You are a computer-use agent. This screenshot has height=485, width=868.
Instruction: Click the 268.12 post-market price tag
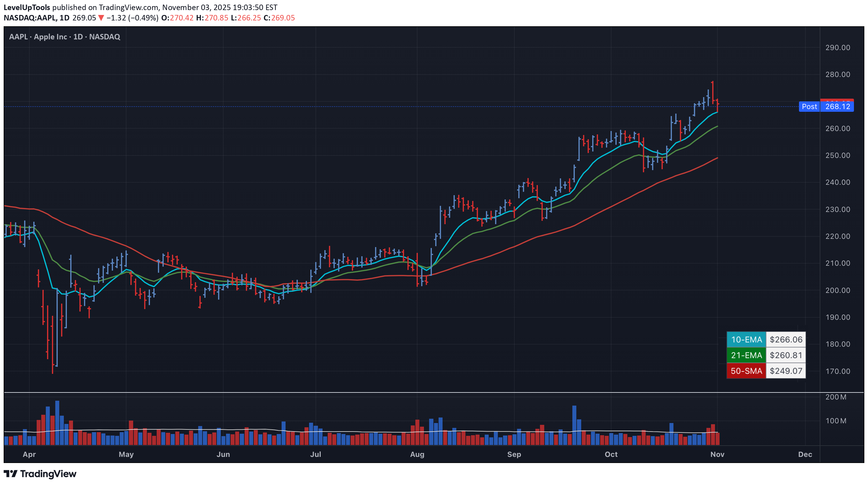click(837, 107)
